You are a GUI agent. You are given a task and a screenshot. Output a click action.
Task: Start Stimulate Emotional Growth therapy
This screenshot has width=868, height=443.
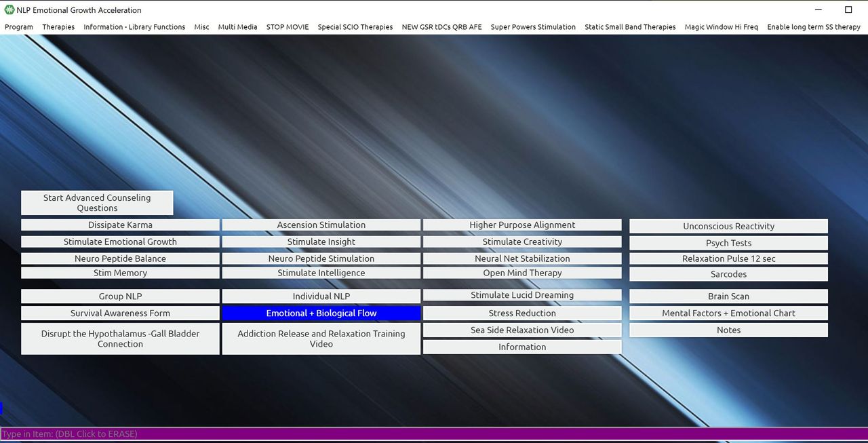(x=120, y=242)
